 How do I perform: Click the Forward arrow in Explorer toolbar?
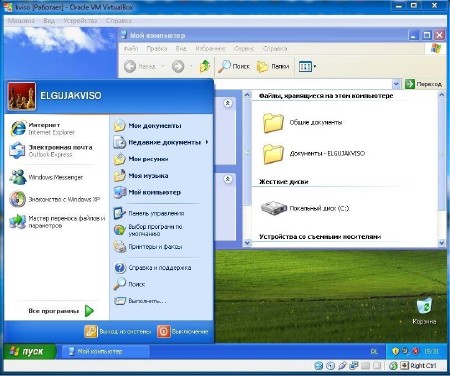click(178, 66)
